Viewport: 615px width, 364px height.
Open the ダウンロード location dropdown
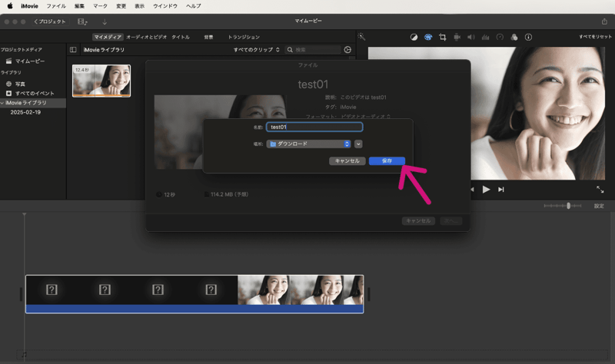coord(308,144)
